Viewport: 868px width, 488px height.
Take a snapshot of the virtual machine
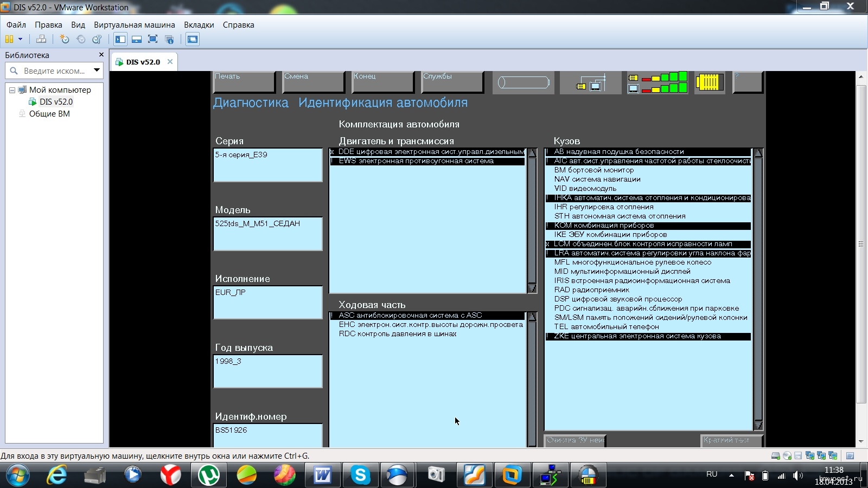[65, 39]
